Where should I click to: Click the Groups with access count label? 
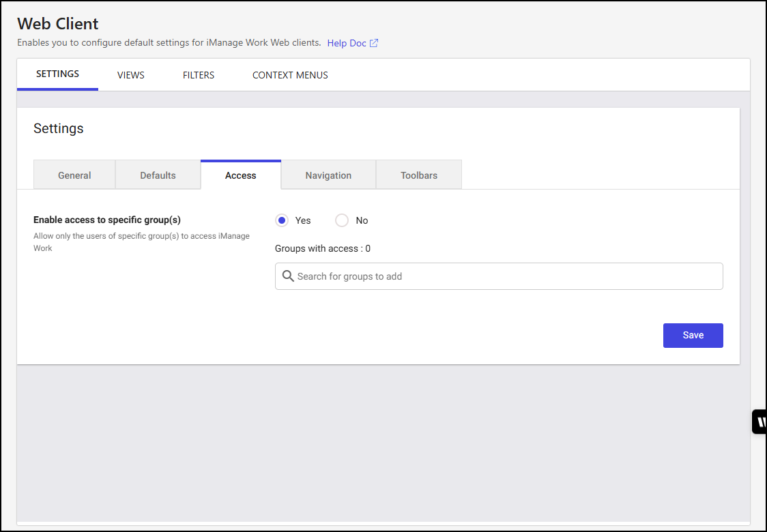coord(322,248)
